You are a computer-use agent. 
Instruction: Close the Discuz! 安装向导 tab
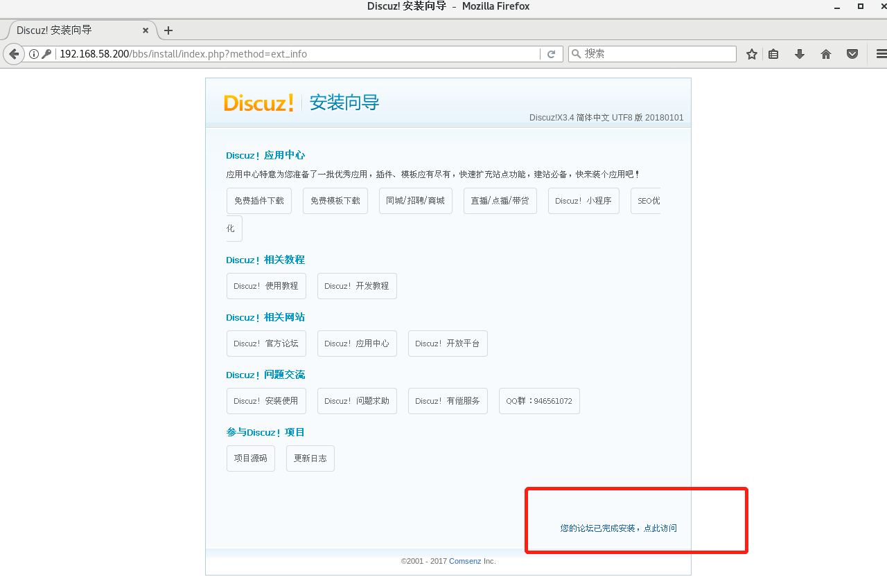coord(146,30)
